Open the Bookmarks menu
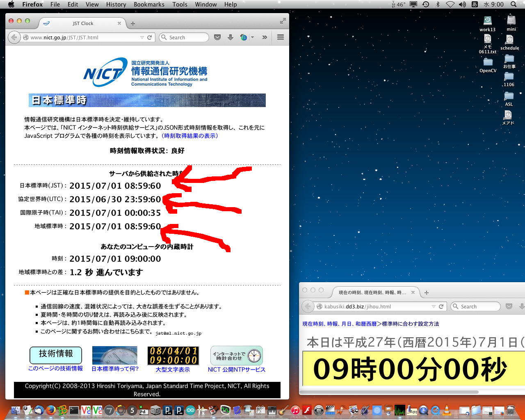Screen dimensions: 525x420 (x=149, y=5)
